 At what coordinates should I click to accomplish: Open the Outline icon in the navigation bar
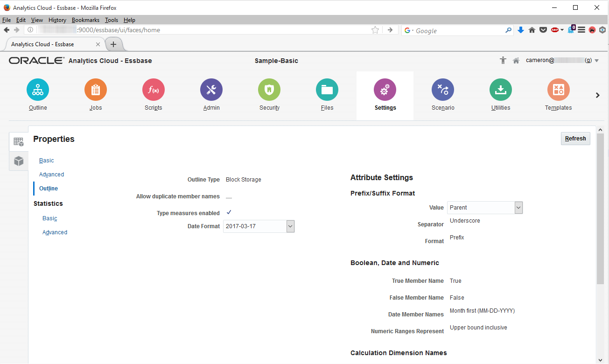38,90
